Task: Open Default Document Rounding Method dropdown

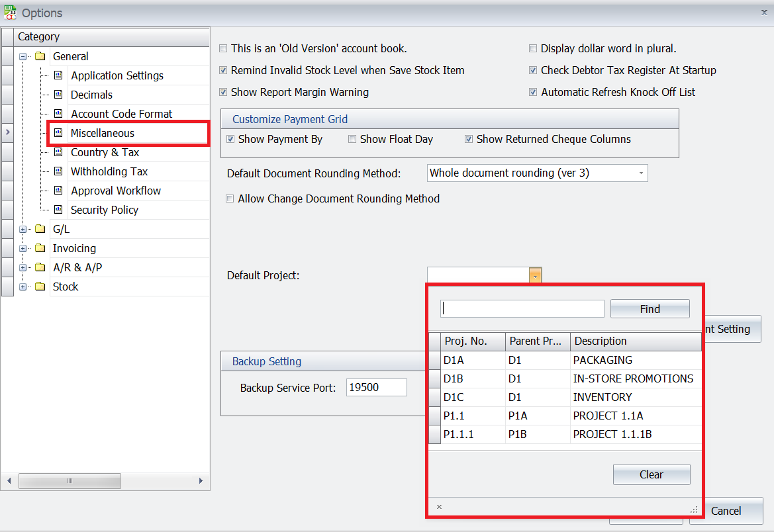Action: 640,173
